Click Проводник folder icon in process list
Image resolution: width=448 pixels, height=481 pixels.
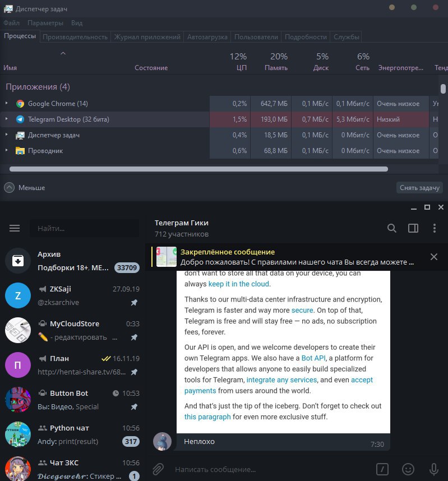pos(20,151)
